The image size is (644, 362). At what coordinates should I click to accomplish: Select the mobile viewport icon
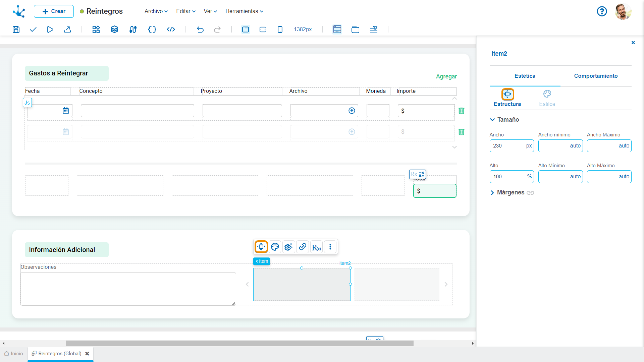pos(280,29)
